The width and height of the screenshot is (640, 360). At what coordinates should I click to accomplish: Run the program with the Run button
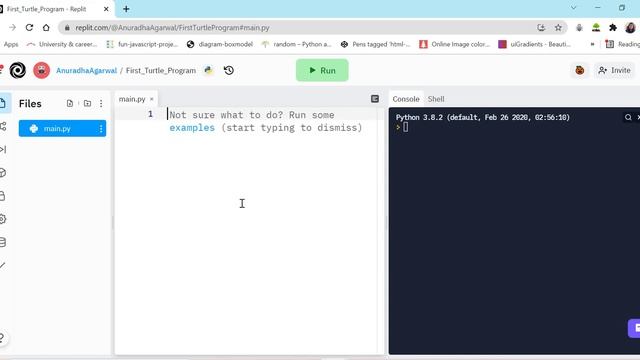click(322, 70)
